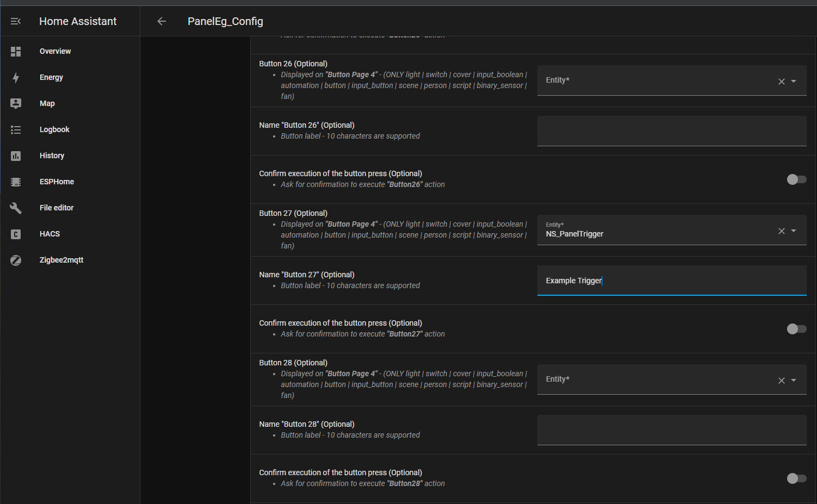Screen dimensions: 817x504
Task: Open the HACS sidebar icon
Action: tap(16, 234)
